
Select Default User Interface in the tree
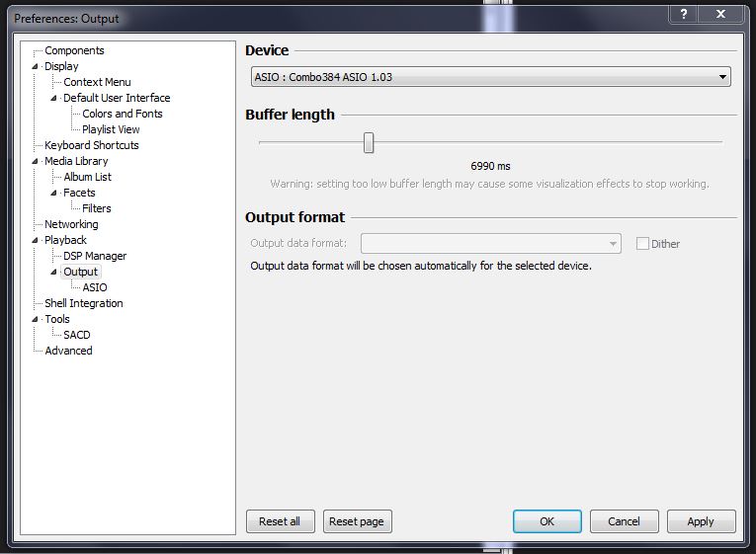117,99
